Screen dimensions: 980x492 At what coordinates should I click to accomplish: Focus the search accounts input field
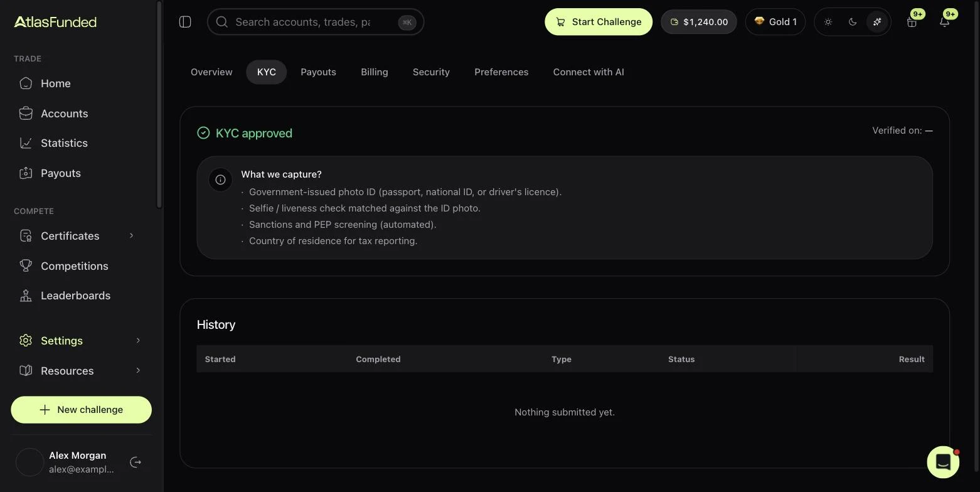(x=316, y=22)
